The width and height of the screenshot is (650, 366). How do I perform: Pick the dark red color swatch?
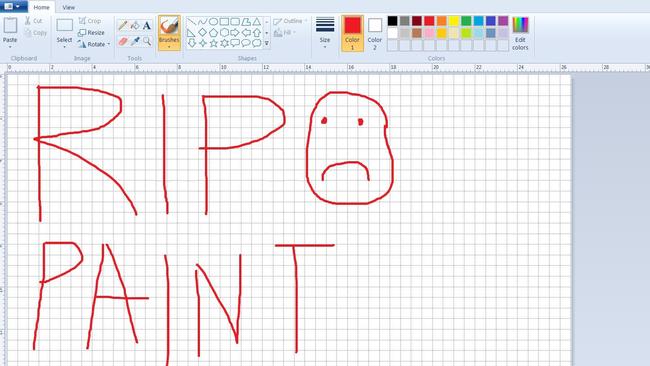click(x=417, y=21)
